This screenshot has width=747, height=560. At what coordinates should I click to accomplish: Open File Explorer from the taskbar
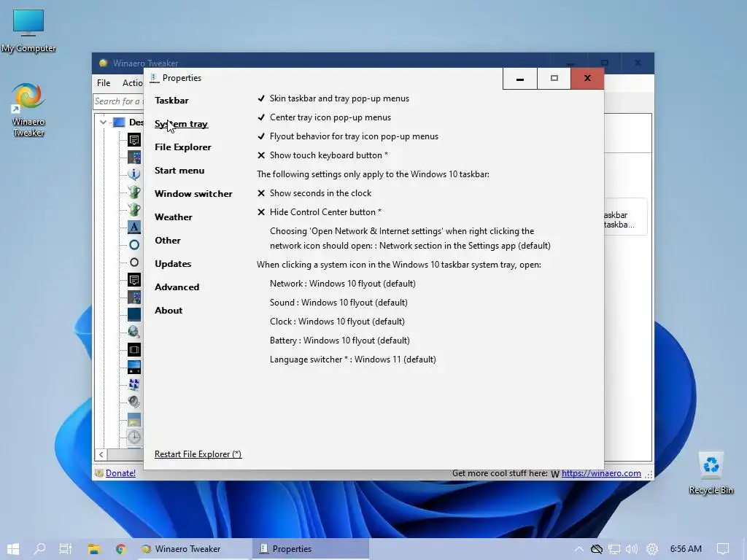click(x=94, y=549)
